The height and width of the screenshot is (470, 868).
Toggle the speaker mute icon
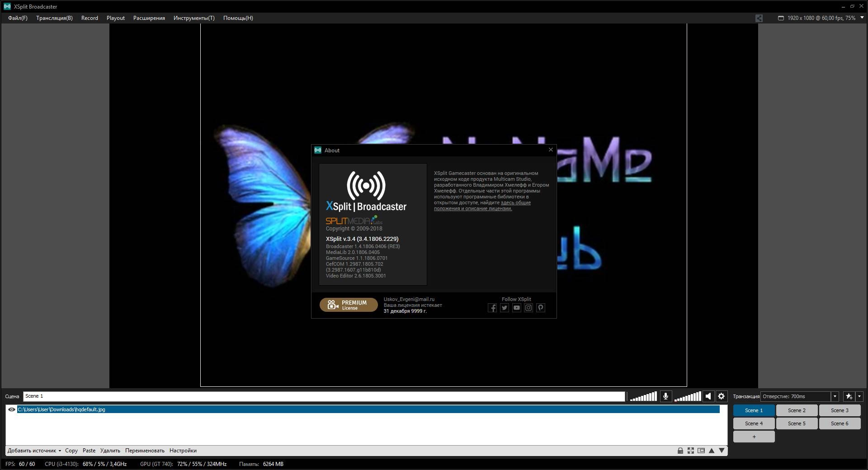tap(708, 396)
